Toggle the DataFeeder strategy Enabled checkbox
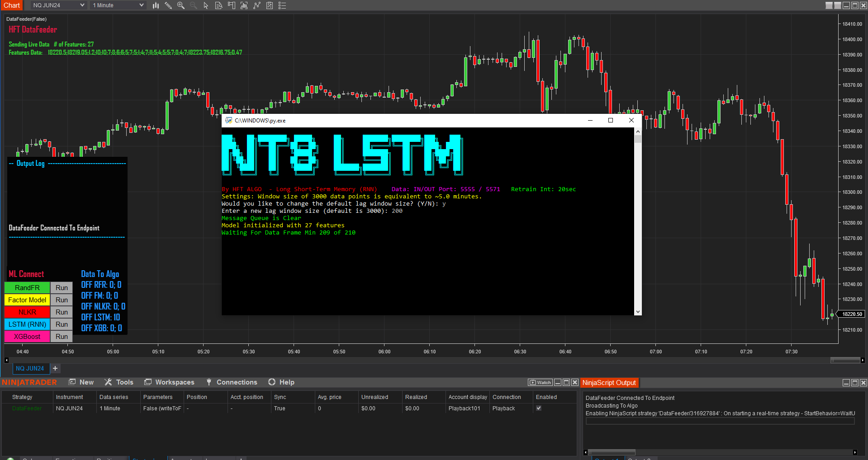The height and width of the screenshot is (460, 868). 538,408
